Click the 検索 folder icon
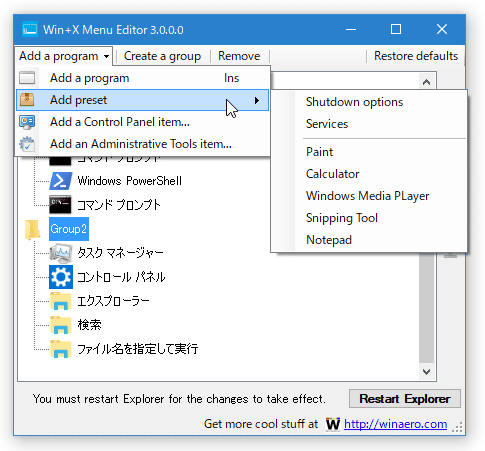This screenshot has width=485, height=451. coord(61,325)
